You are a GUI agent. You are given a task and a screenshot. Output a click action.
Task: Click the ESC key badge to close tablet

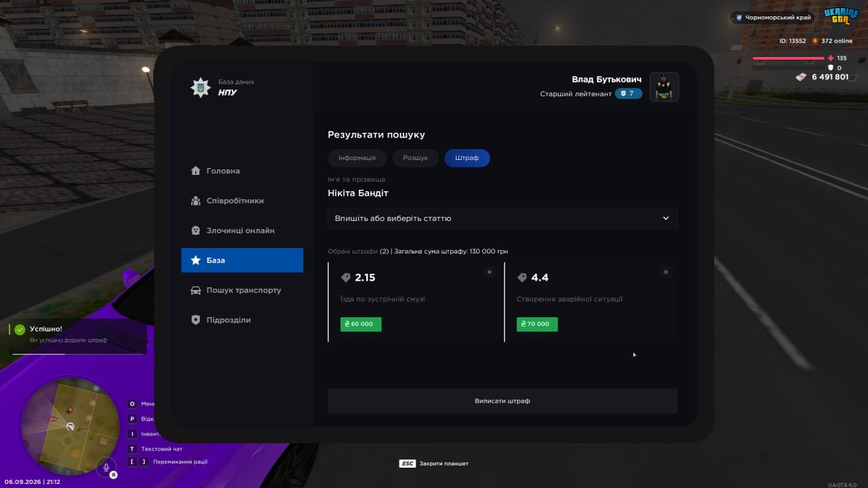[x=408, y=464]
